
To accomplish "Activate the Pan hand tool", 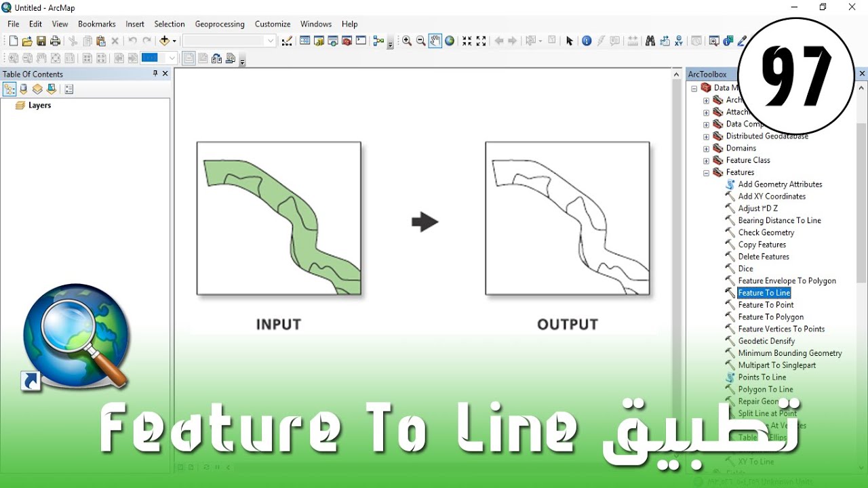I will (x=435, y=41).
